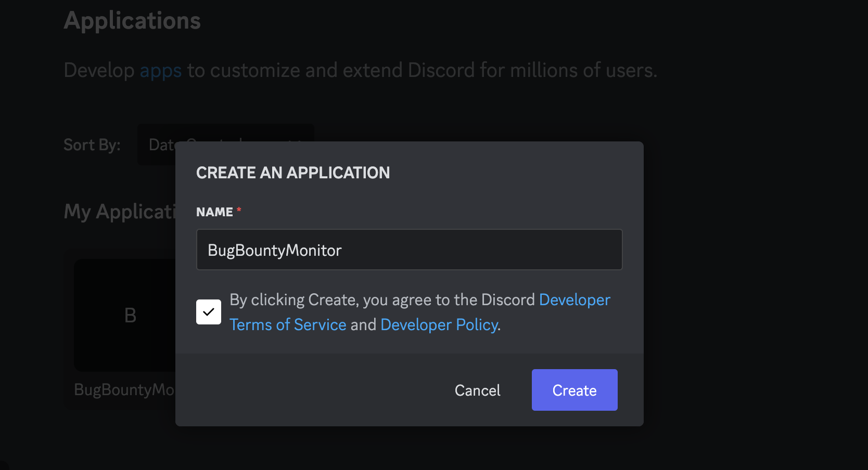Click the 'Applications' page heading
Screen dimensions: 868x470
click(132, 21)
